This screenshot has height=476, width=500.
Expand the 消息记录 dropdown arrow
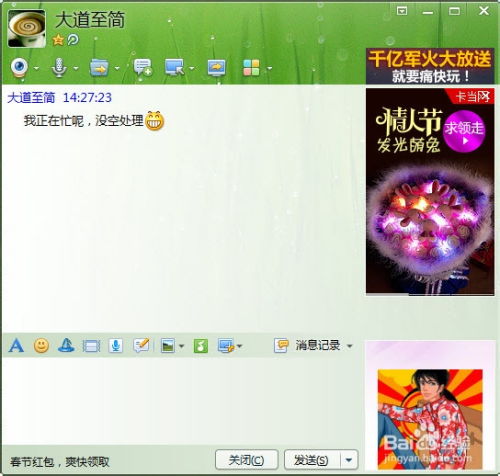[349, 346]
